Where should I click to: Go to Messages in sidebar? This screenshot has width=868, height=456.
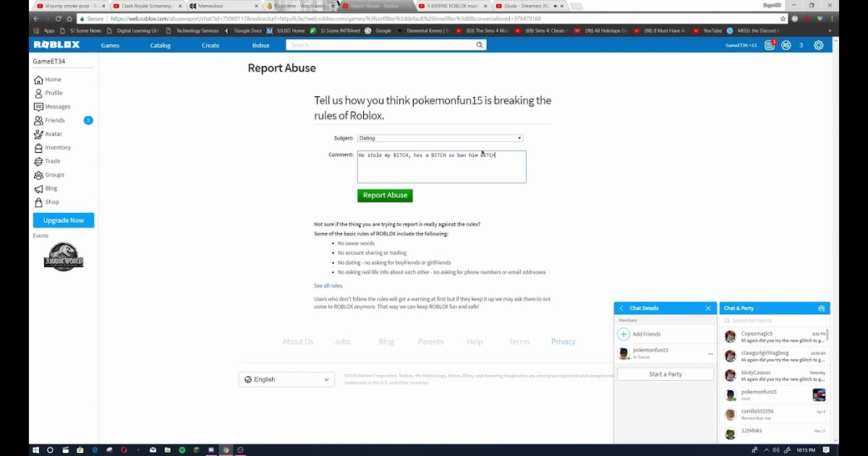tap(52, 107)
